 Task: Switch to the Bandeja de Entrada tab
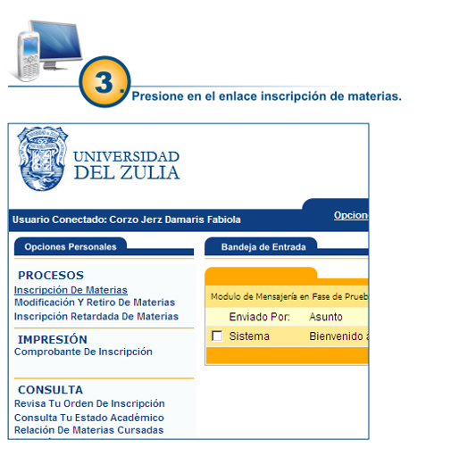[x=263, y=247]
